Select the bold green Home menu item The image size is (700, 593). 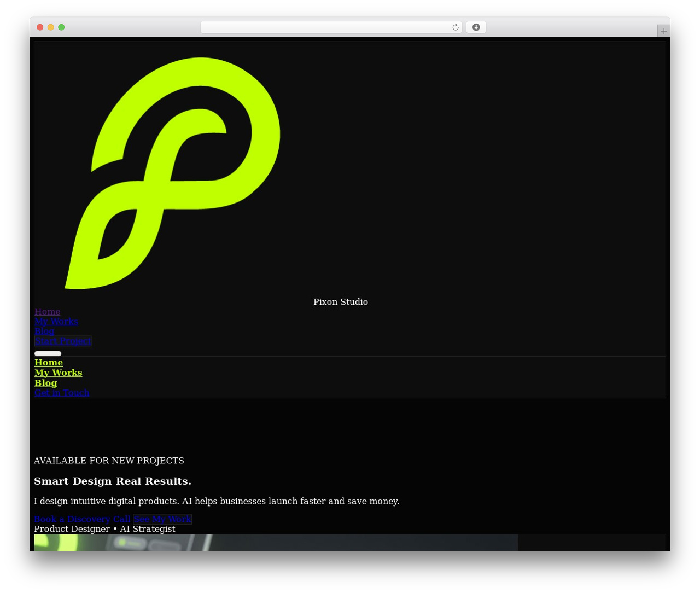(49, 363)
